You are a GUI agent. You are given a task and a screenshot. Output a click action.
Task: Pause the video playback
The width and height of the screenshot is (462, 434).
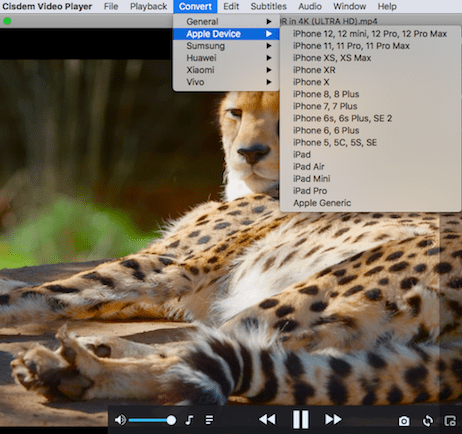click(300, 419)
